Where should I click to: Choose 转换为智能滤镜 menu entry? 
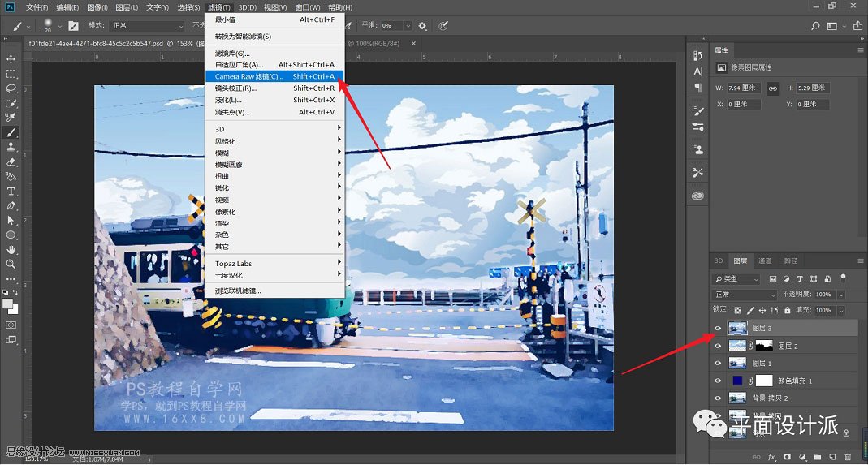pos(275,37)
